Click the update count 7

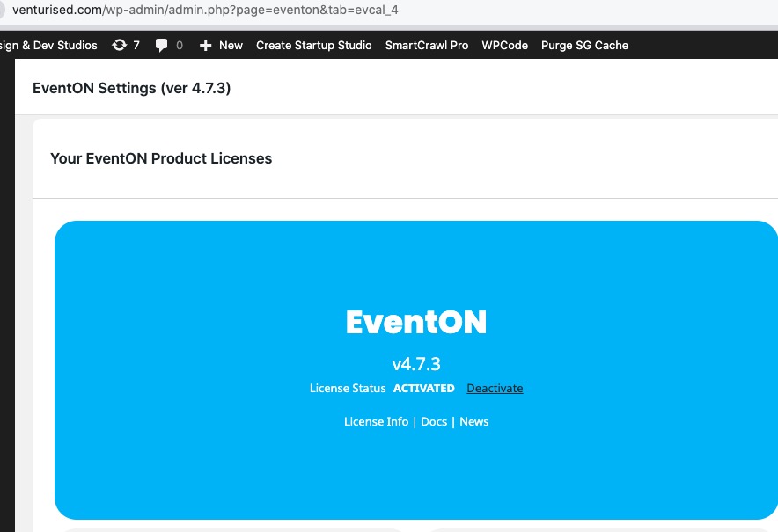tap(136, 45)
